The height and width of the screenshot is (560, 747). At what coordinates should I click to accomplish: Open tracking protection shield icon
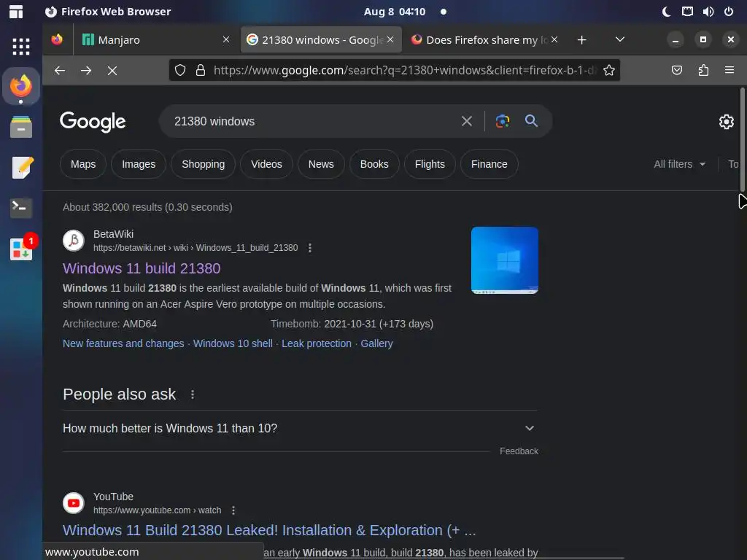[180, 71]
